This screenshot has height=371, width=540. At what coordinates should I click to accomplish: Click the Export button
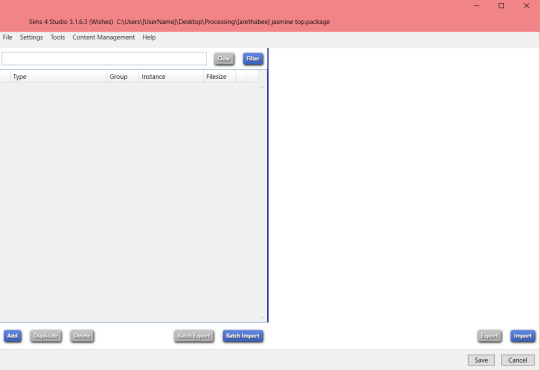click(x=489, y=336)
